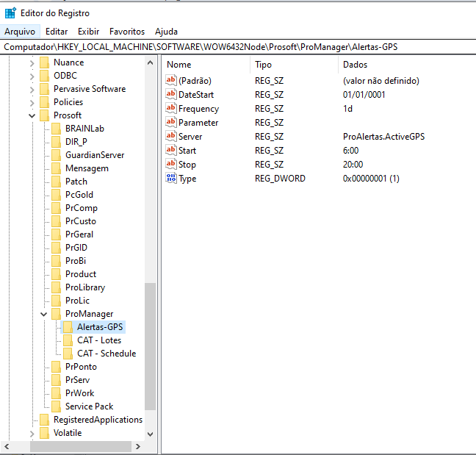Screen dimensions: 476x455
Task: Click the ProAlertas.ActiveGPS data value
Action: click(383, 137)
